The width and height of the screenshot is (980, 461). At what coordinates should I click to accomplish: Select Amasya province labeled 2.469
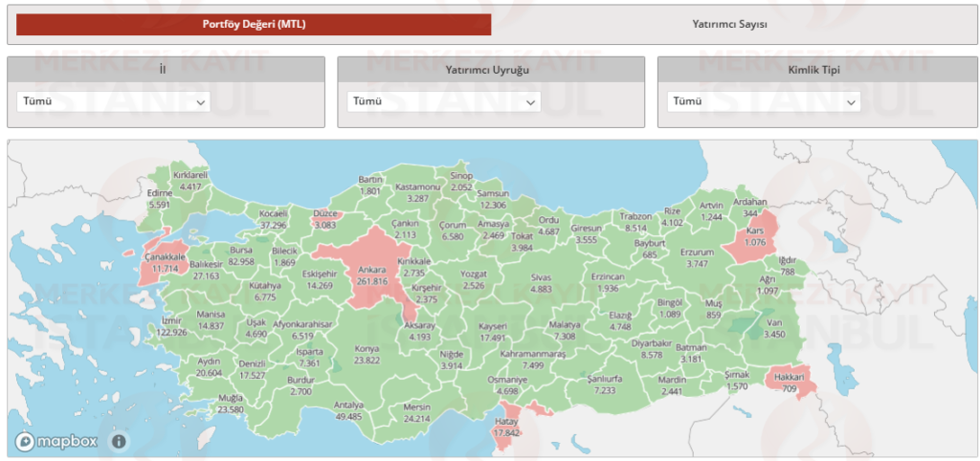point(494,230)
